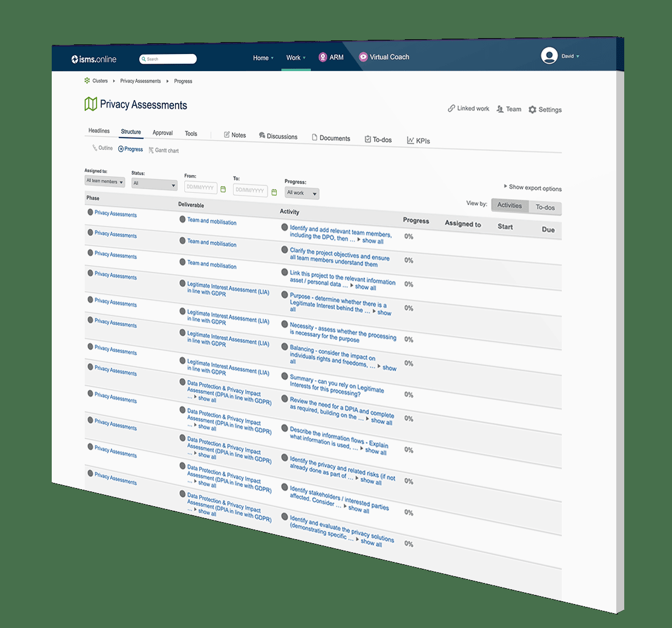Switch to the Structure tab
672x628 pixels.
coord(131,131)
